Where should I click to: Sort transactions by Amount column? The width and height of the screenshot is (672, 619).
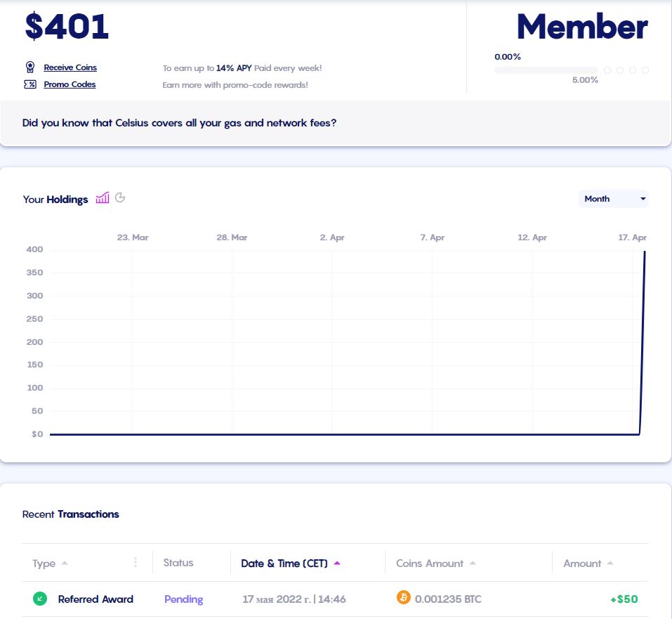[582, 563]
